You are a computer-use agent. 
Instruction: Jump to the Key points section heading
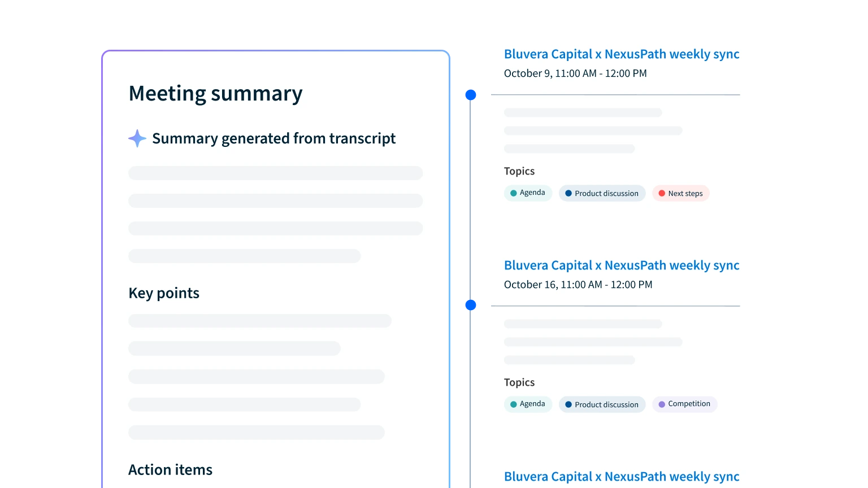(x=164, y=293)
